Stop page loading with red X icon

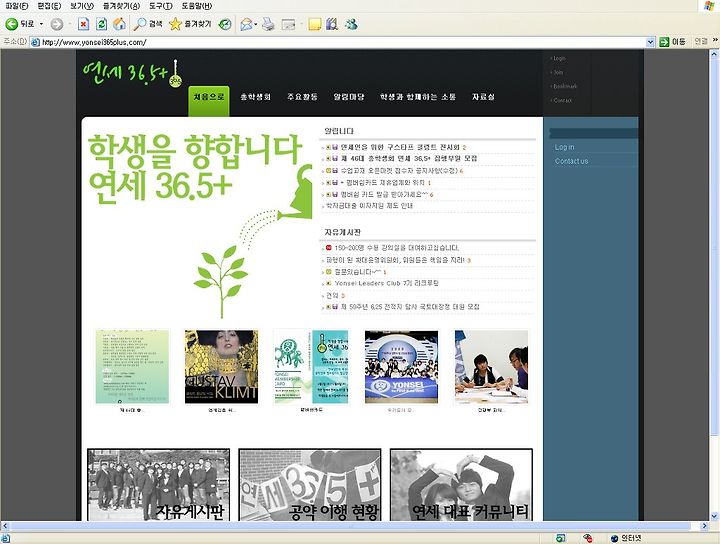point(83,24)
